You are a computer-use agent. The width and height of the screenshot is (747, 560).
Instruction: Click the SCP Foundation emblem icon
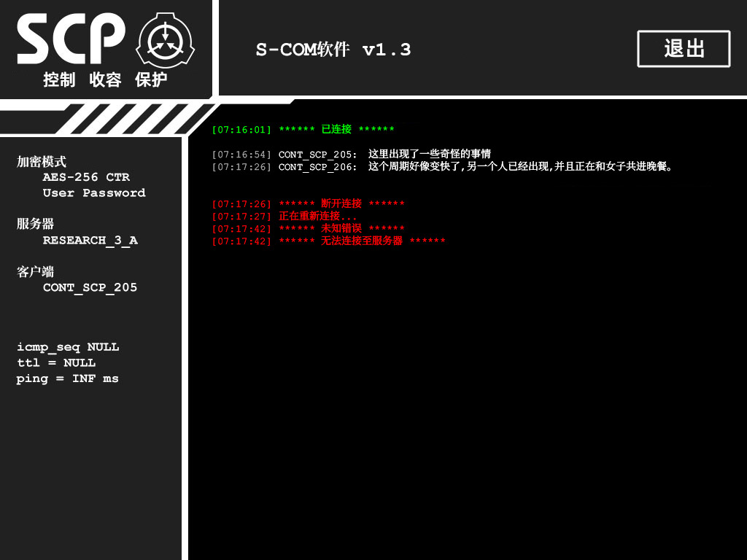(166, 40)
